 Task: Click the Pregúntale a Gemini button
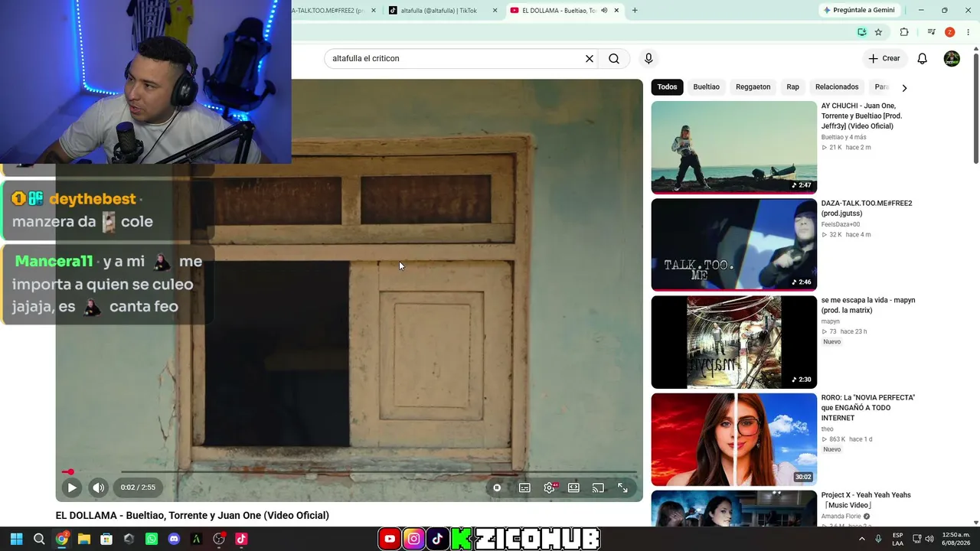point(860,10)
